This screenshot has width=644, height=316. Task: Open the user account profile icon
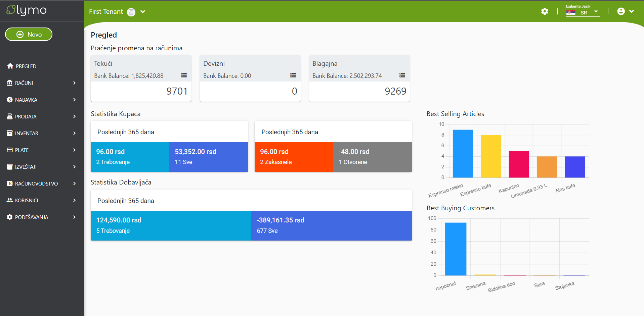coord(621,11)
